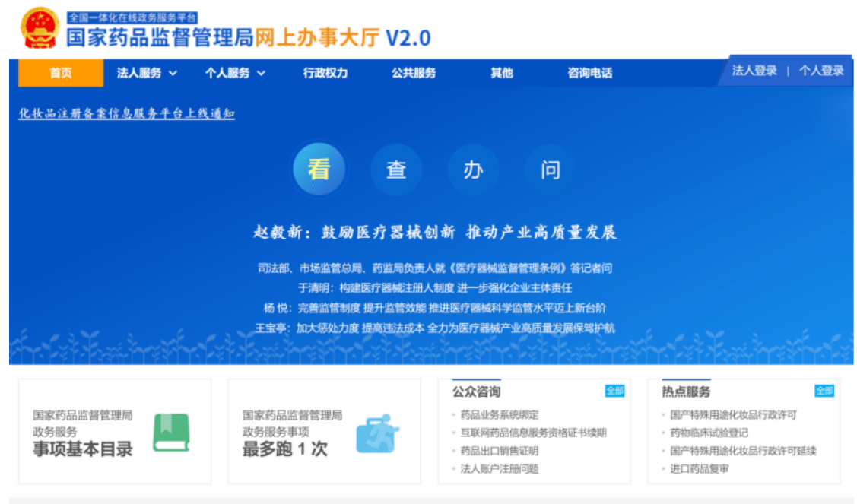Expand the 个人服务 dropdown arrow
Viewport: 857px width, 504px height.
[262, 73]
